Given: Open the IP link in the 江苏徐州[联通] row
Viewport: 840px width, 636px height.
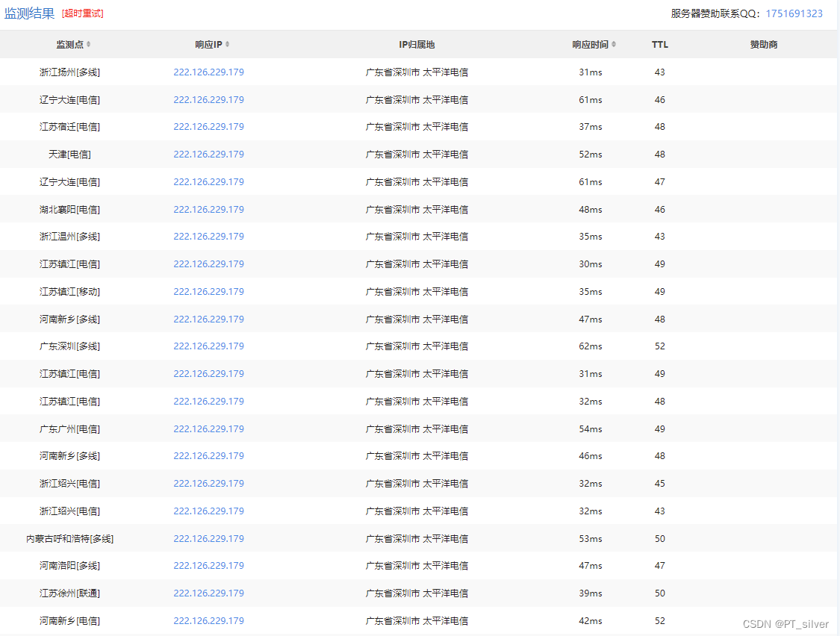Looking at the screenshot, I should [x=208, y=593].
